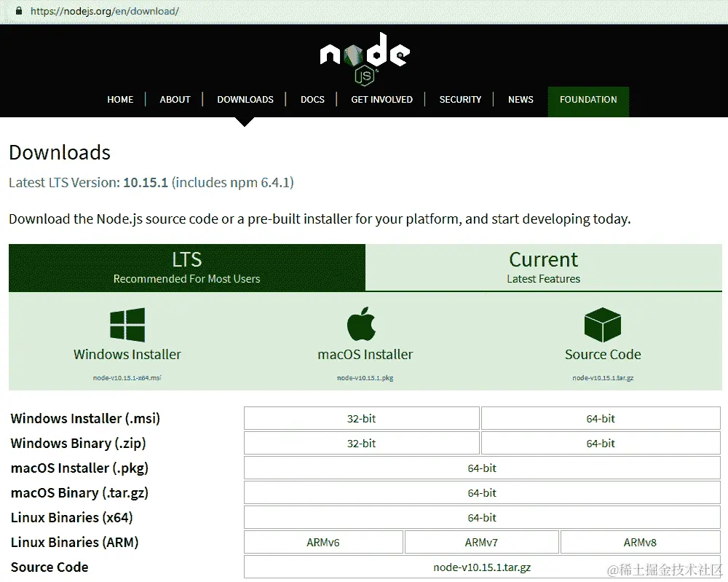Download Windows Binary (.zip) 64-bit
The height and width of the screenshot is (582, 728).
pos(601,443)
